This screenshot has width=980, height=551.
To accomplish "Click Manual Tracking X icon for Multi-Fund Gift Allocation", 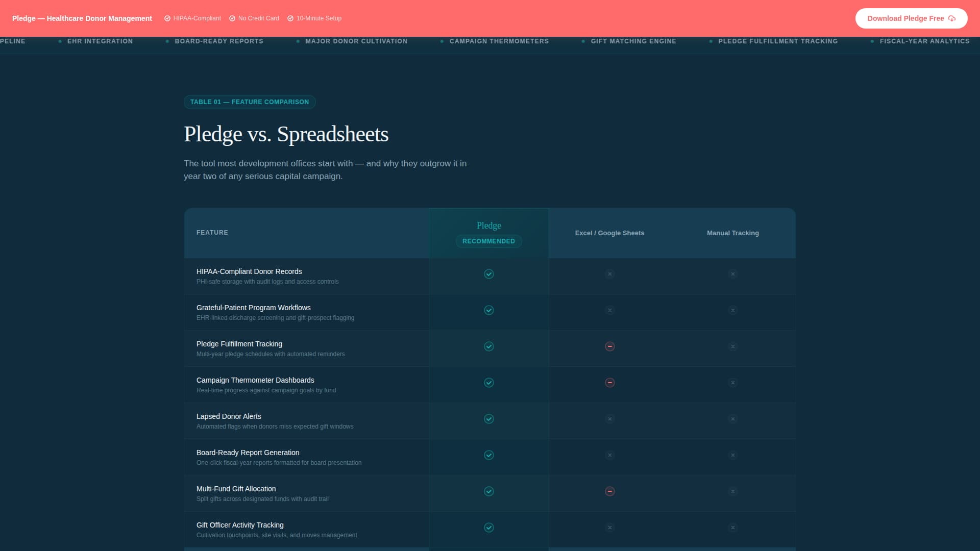I will click(733, 491).
